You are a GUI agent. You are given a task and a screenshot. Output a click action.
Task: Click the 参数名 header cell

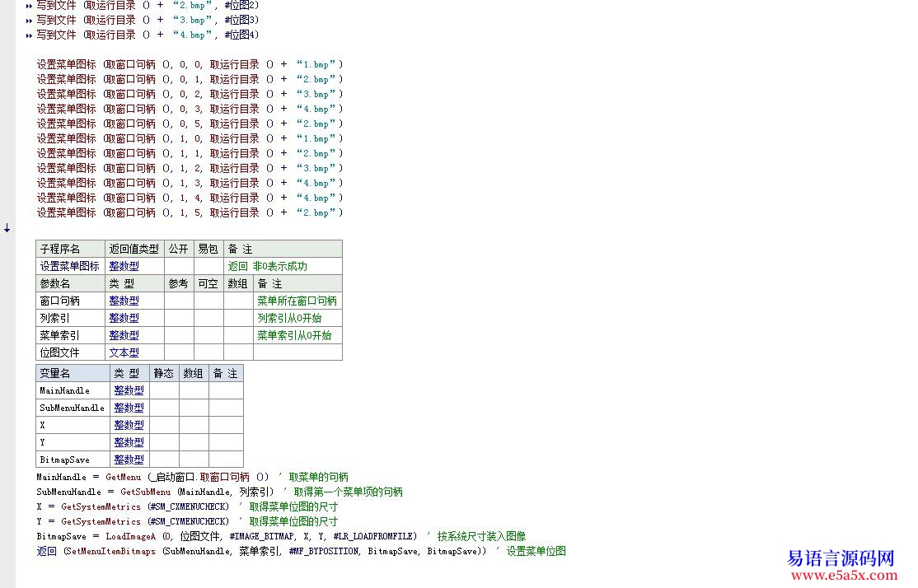70,284
